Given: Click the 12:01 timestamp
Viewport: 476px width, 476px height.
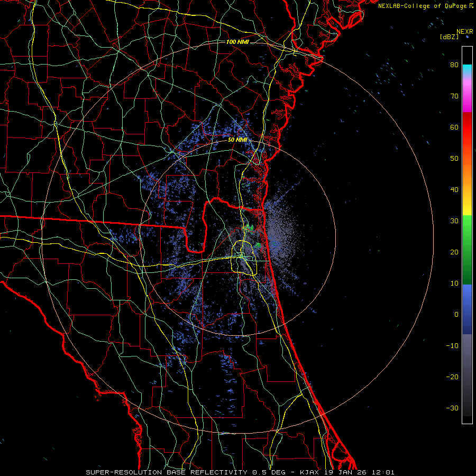Looking at the screenshot, I should pyautogui.click(x=384, y=472).
